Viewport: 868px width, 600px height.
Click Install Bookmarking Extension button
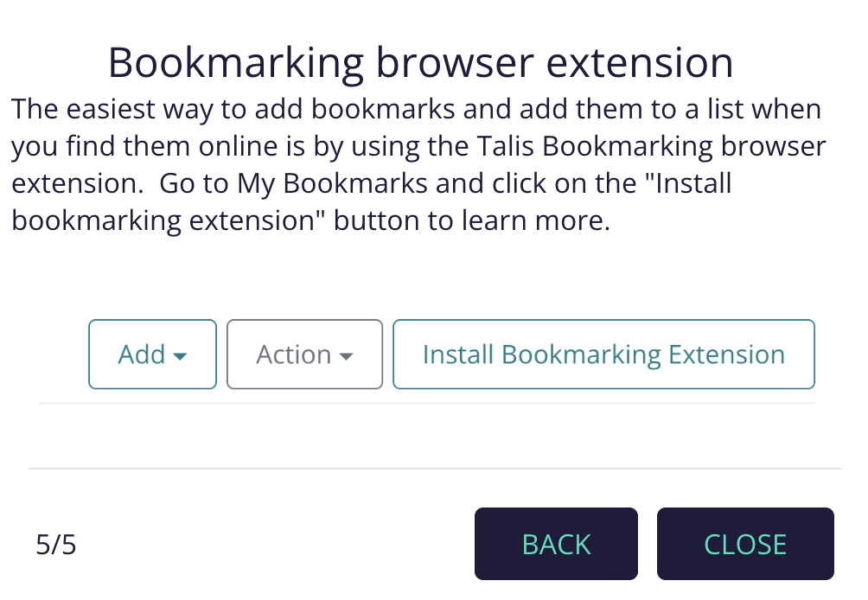[603, 354]
